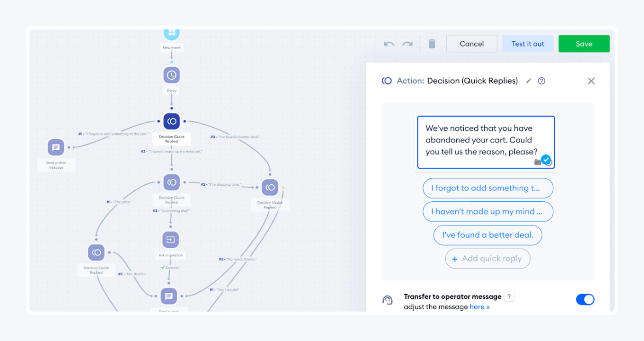
Task: Select the bottom-left Decision (Quick Replies) node
Action: (x=96, y=252)
